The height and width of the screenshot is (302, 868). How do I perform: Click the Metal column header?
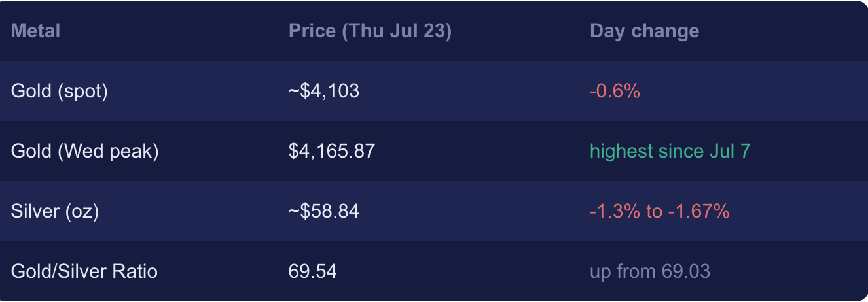(35, 31)
